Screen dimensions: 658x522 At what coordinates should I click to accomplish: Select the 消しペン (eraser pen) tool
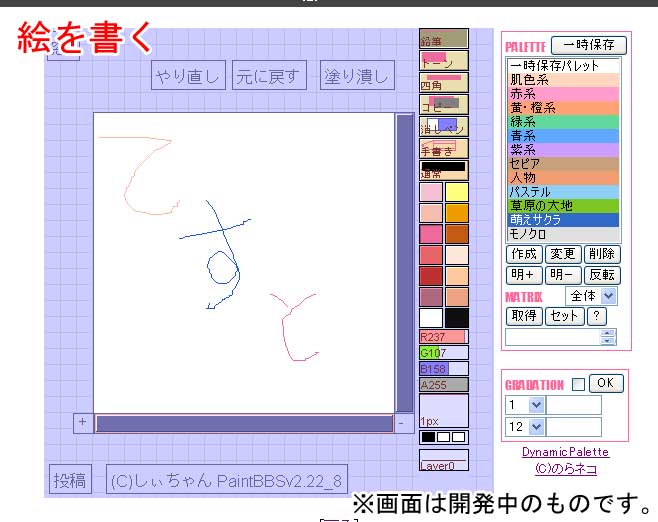click(443, 126)
